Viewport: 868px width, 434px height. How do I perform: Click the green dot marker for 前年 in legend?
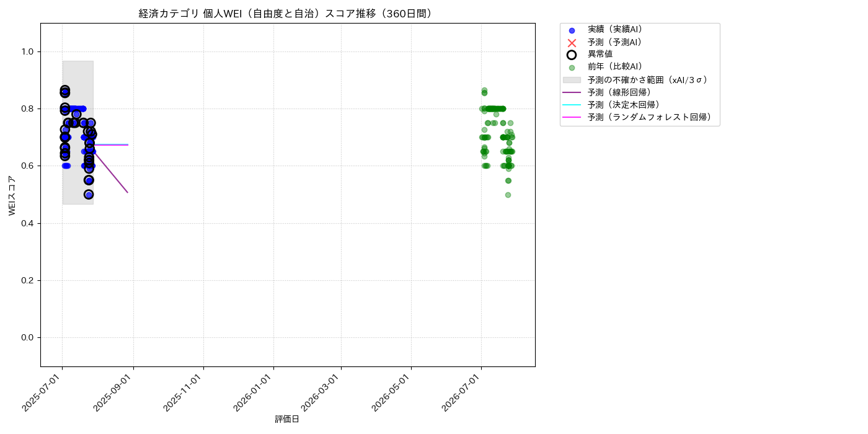[572, 68]
